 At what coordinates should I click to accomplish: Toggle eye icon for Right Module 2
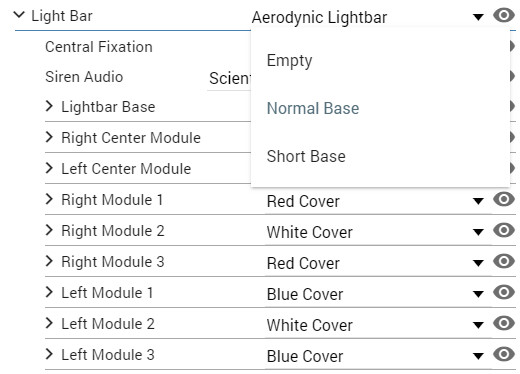(504, 230)
